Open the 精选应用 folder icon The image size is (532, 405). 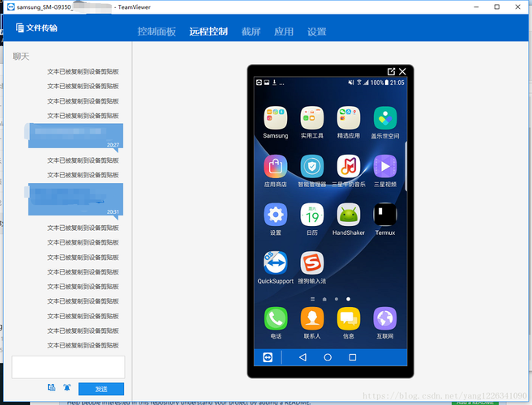tap(349, 118)
